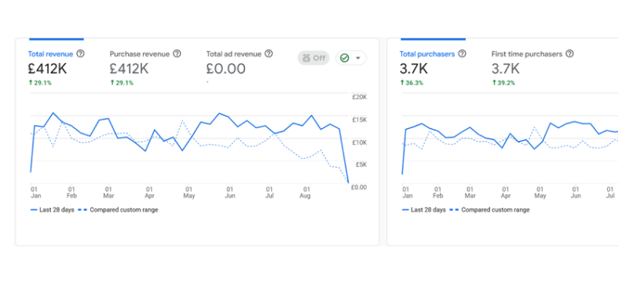Select the Total purchasers metric tab
The height and width of the screenshot is (284, 644).
(427, 54)
